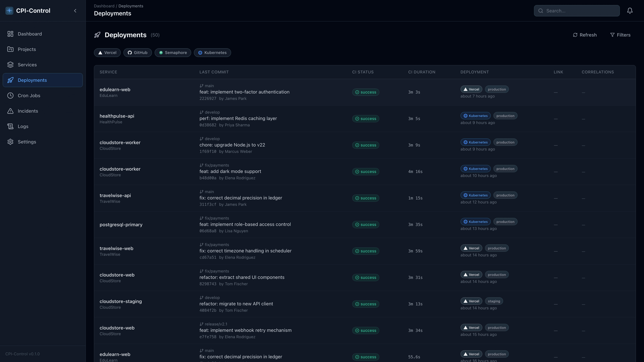Click the CPI-Control logo
Screen dimensions: 644x362
(9, 11)
